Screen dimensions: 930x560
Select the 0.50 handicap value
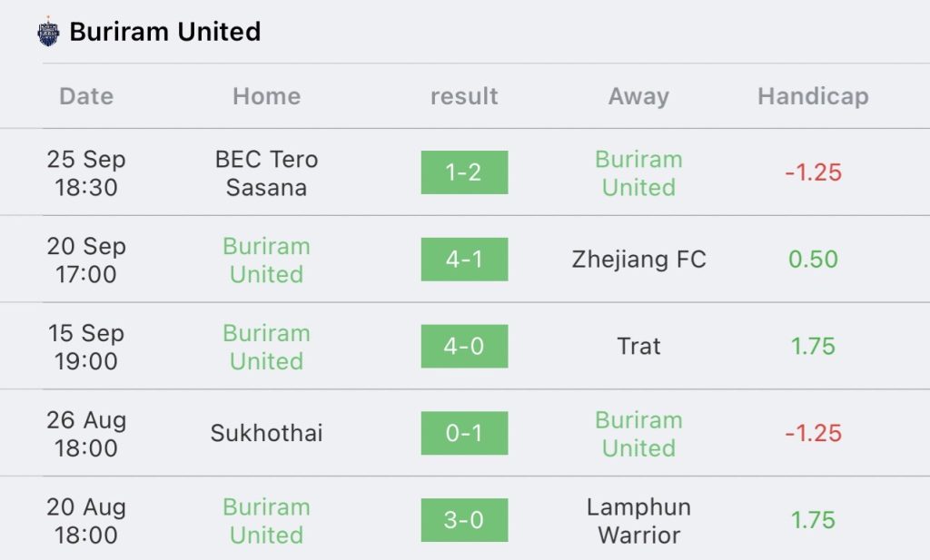coord(813,259)
